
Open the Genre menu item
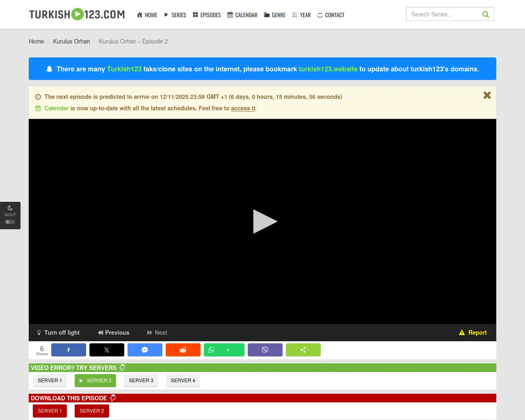pyautogui.click(x=275, y=15)
